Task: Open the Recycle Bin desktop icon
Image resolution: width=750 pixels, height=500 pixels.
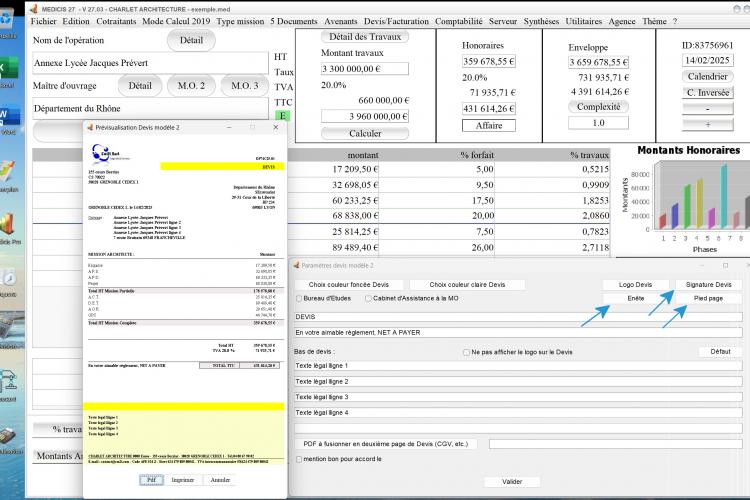Action: [6, 20]
